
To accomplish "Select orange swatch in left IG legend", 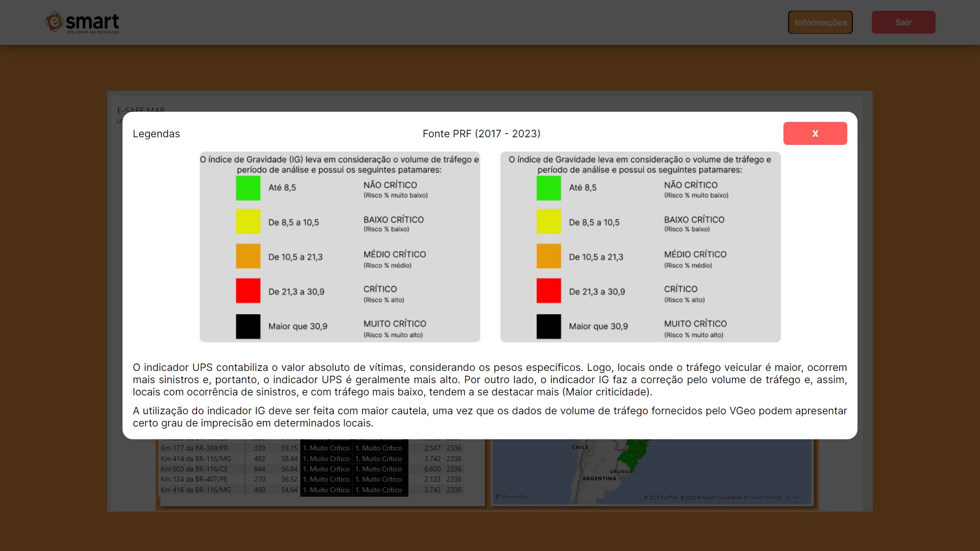I will [248, 256].
